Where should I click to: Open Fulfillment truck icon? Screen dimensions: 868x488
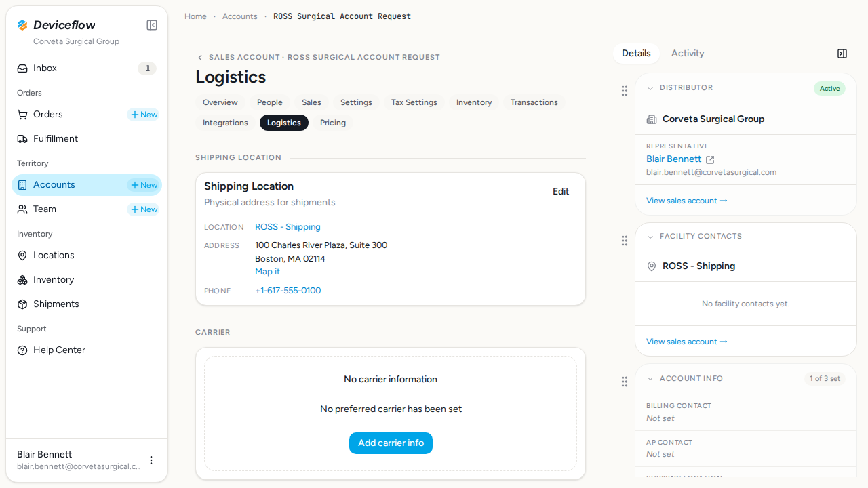coord(22,139)
